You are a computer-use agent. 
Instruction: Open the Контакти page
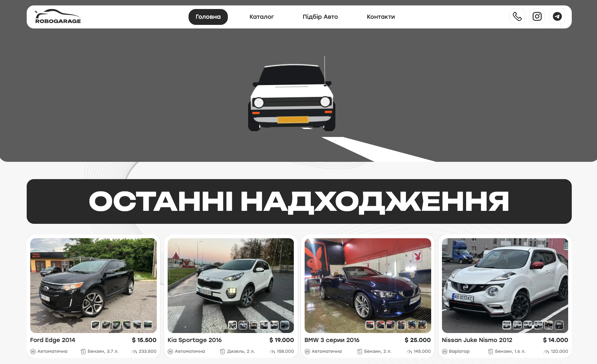click(381, 17)
